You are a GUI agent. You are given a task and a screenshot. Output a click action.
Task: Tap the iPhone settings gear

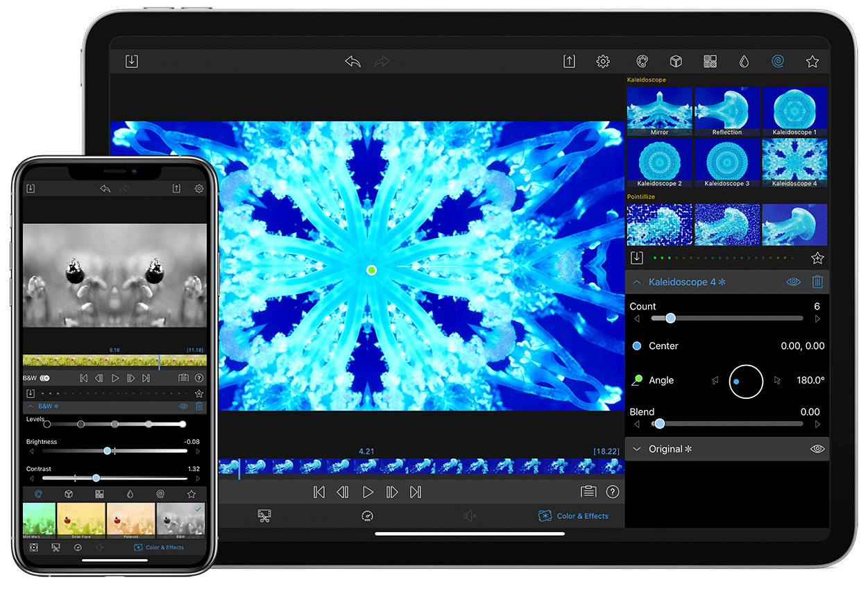(x=199, y=188)
